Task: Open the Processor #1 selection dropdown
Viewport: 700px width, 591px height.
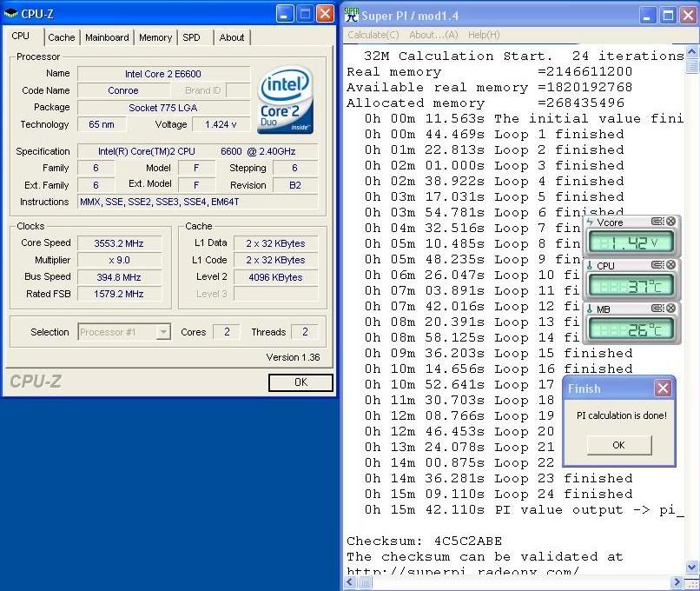Action: click(x=163, y=332)
